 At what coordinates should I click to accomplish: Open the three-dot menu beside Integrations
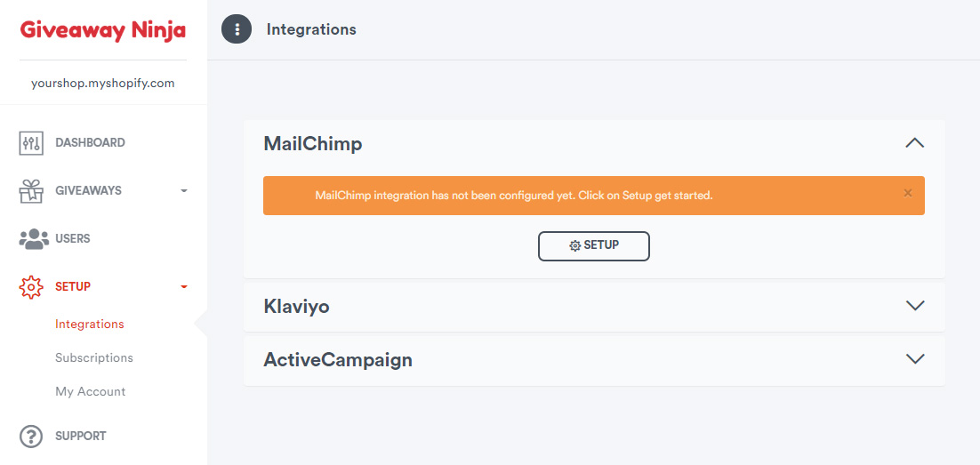(237, 28)
